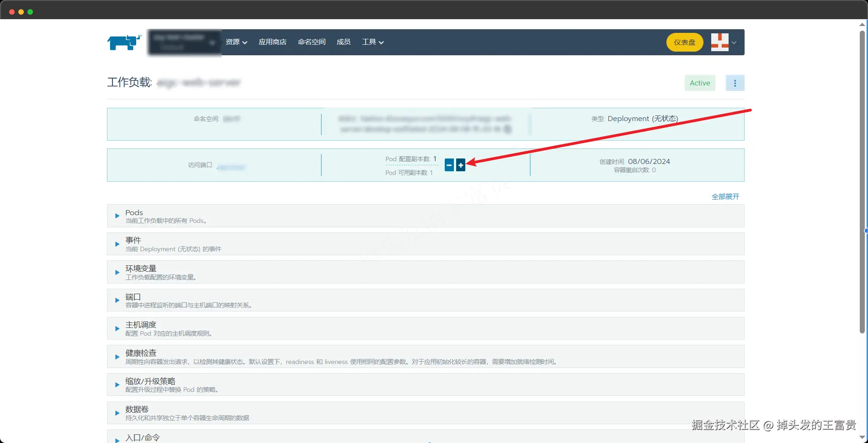Expand the 数据卷 section
Viewport: 868px width, 443px height.
coord(426,413)
